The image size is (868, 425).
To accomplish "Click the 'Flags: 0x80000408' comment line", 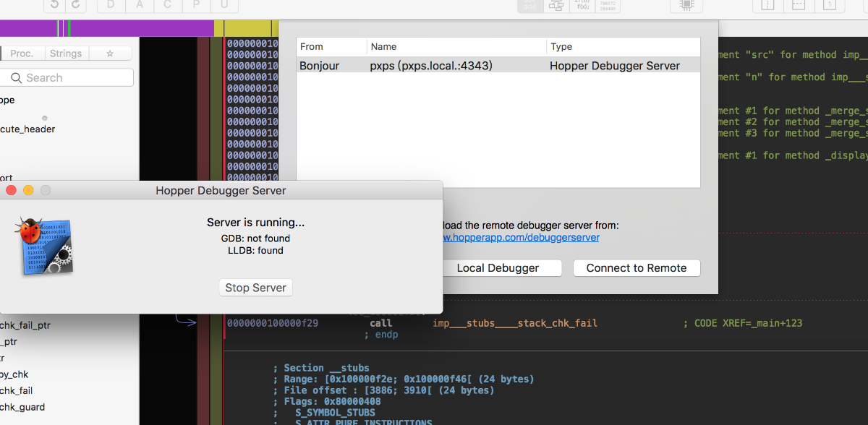I will (326, 401).
